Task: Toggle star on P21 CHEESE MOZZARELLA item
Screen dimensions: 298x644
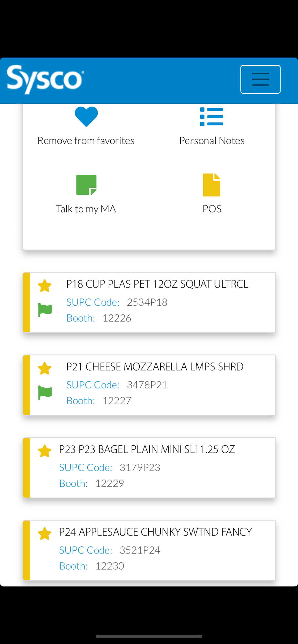Action: [x=45, y=368]
